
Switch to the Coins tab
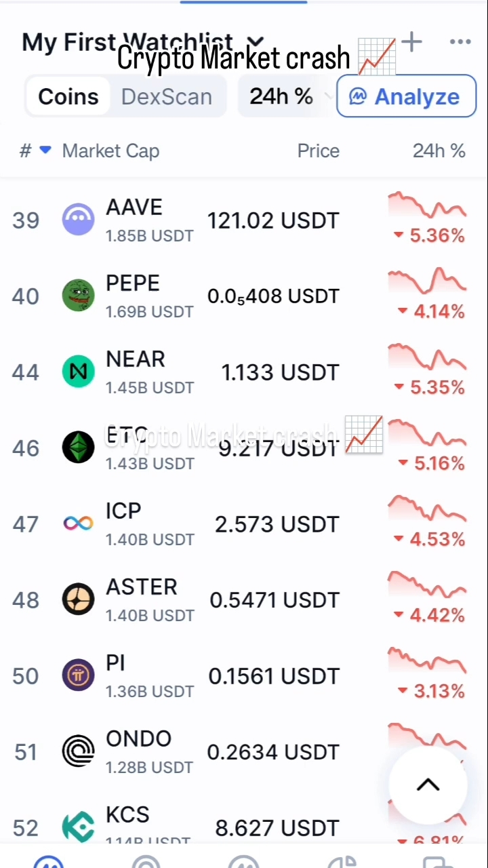click(x=68, y=96)
